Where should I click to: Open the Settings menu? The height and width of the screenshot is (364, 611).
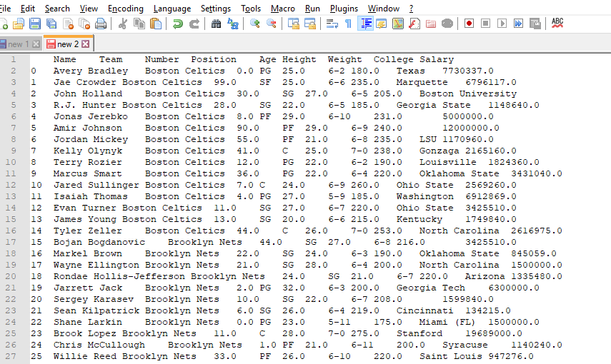tap(216, 9)
